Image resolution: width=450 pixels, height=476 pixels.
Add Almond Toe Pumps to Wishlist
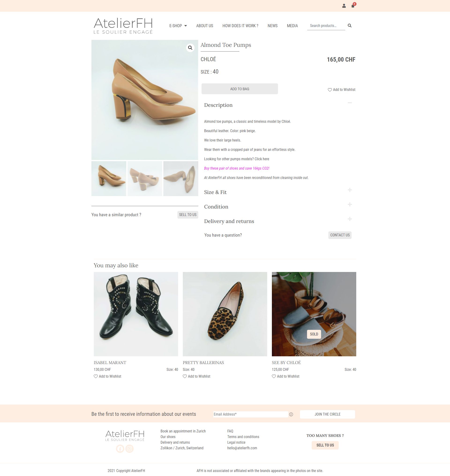tap(341, 90)
